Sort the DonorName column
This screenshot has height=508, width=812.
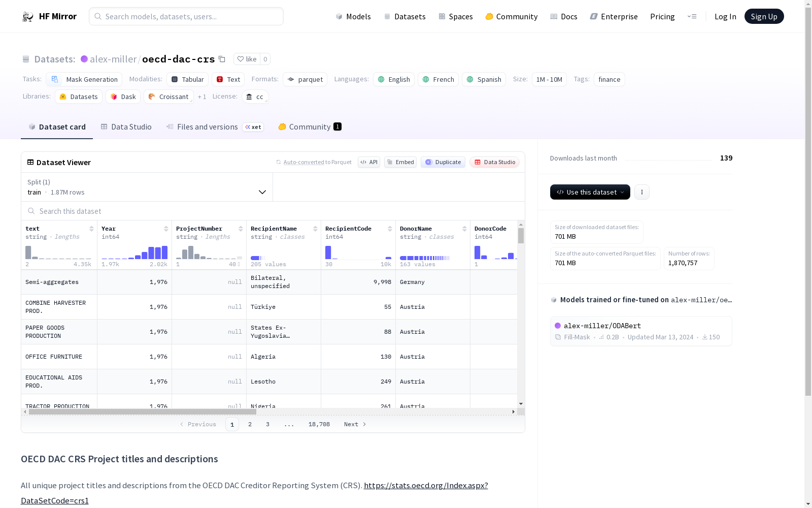click(464, 229)
